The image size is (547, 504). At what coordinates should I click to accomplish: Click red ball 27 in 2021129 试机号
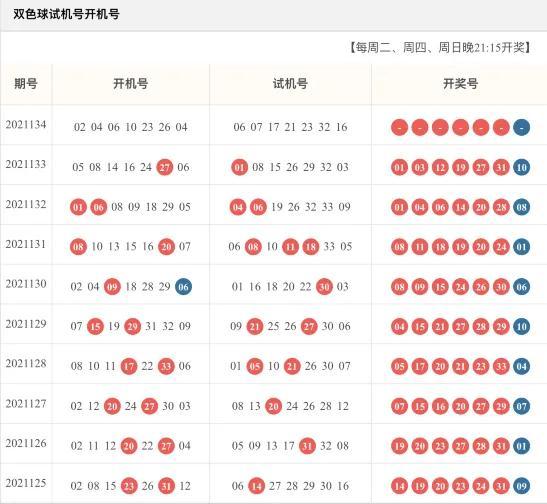[x=309, y=326]
